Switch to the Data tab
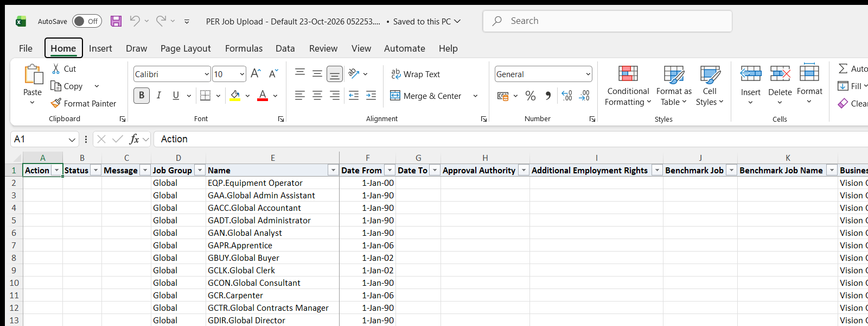This screenshot has width=868, height=326. (x=285, y=48)
